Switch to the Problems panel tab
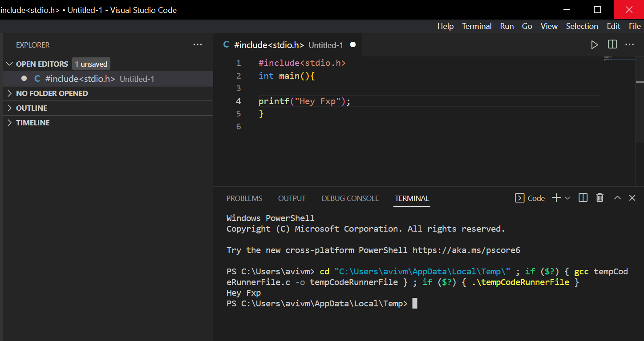The height and width of the screenshot is (341, 644). click(x=244, y=198)
